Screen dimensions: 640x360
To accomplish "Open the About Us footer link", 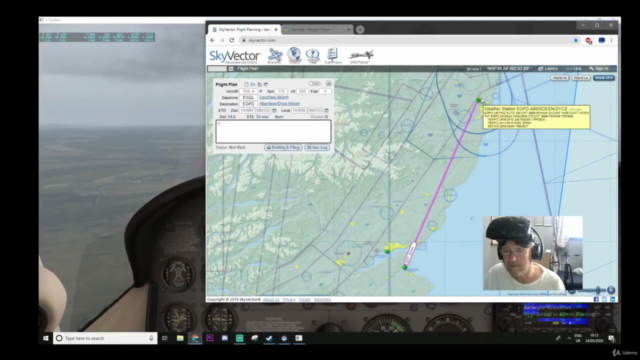I will (x=271, y=300).
